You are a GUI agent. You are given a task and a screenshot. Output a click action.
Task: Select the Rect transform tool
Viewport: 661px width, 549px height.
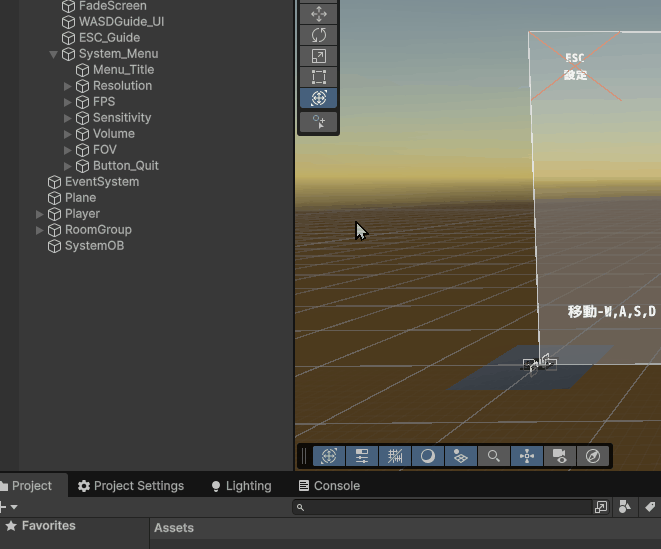[x=319, y=77]
